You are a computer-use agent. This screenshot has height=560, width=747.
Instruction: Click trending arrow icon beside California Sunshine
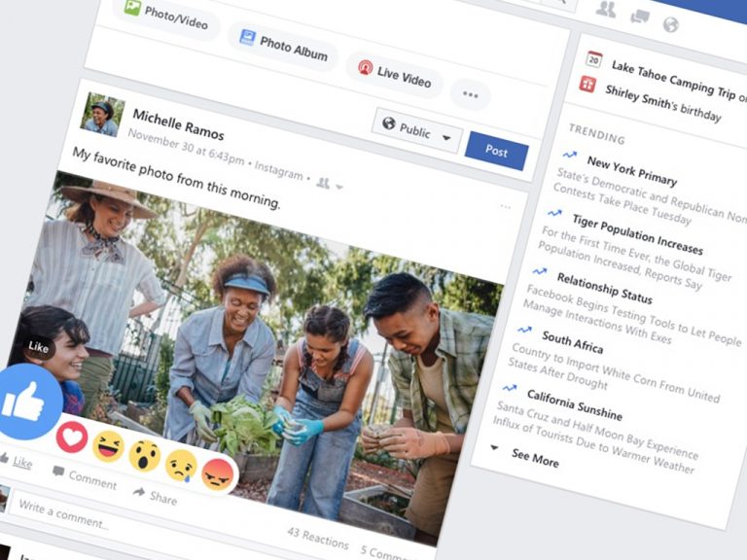click(510, 388)
